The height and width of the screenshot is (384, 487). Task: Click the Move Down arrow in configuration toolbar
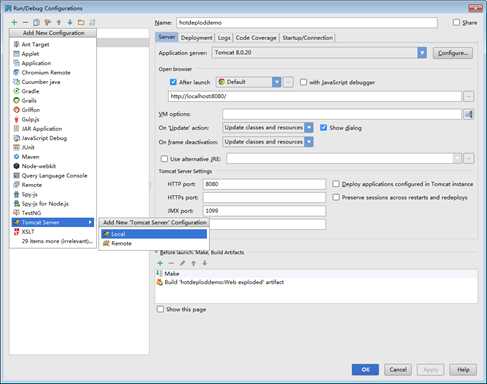(70, 23)
